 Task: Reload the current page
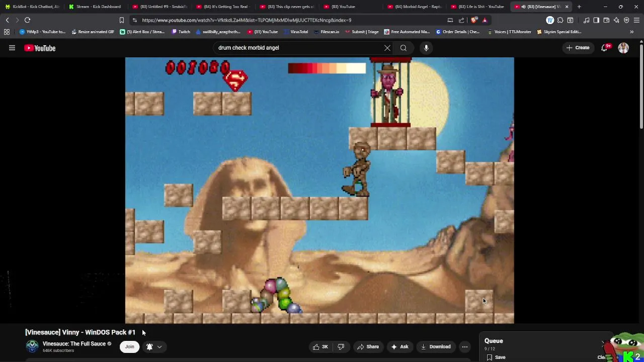click(x=28, y=20)
